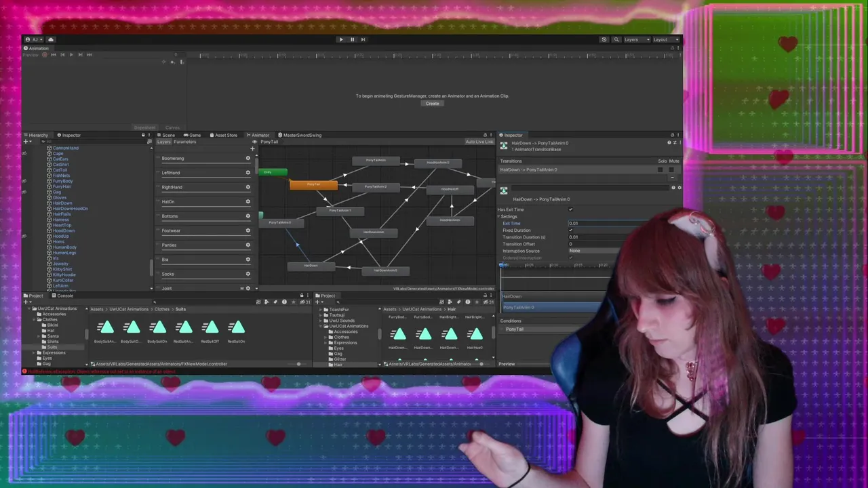Switch to Parameters in Animator
868x488 pixels.
coord(184,142)
